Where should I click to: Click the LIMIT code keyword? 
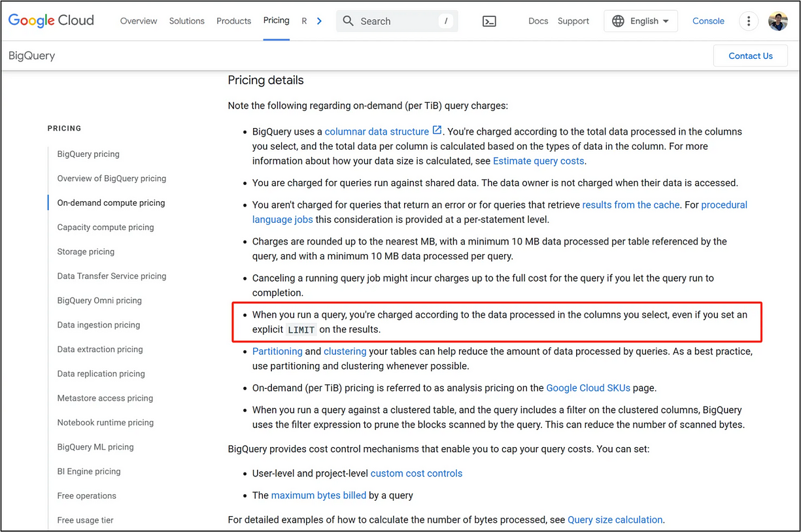301,330
